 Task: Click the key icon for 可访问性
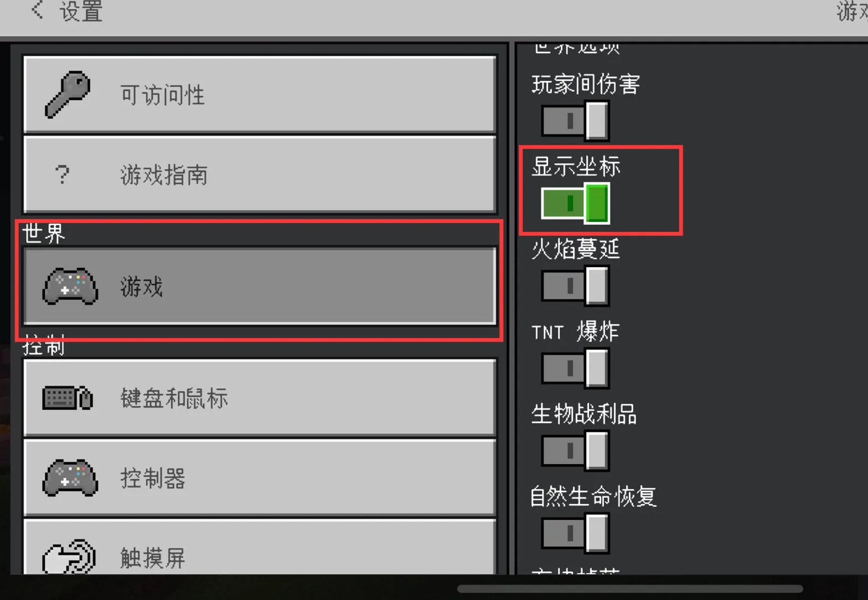(68, 95)
